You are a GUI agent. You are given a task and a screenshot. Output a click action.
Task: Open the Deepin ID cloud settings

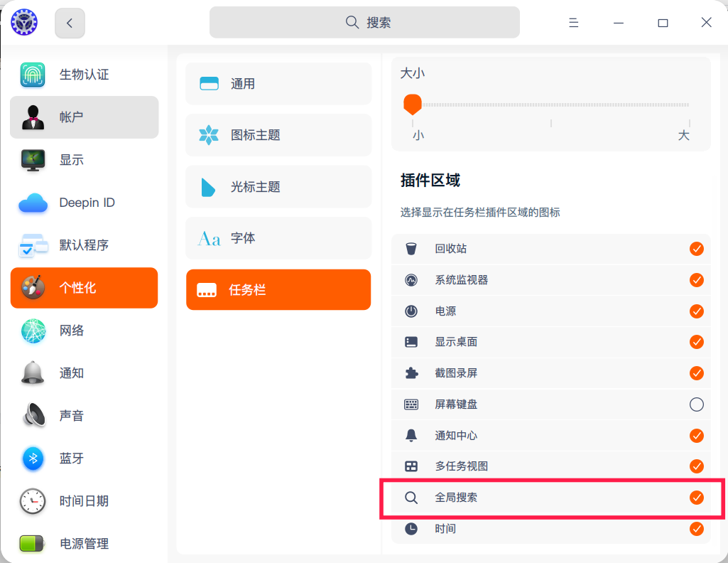[x=84, y=203]
